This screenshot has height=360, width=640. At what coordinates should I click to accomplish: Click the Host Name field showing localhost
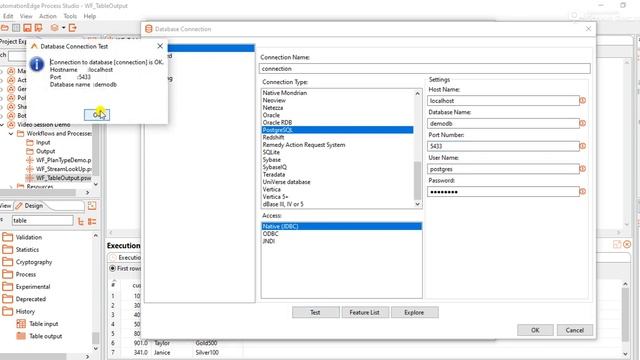(503, 100)
